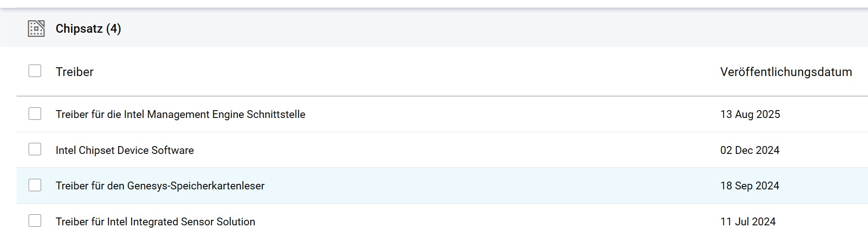Click the Chipsatz chip category icon
868x247 pixels.
[36, 29]
